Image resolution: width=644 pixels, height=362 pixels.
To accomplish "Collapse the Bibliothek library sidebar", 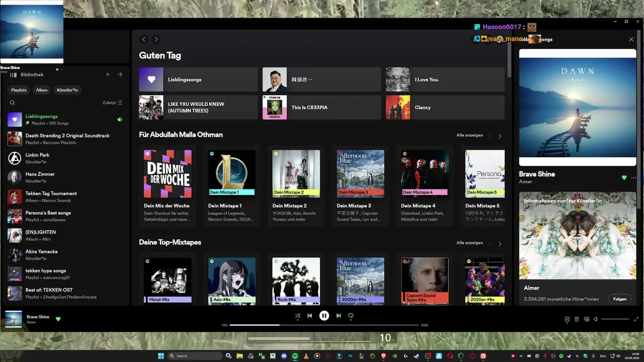I will 27,74.
